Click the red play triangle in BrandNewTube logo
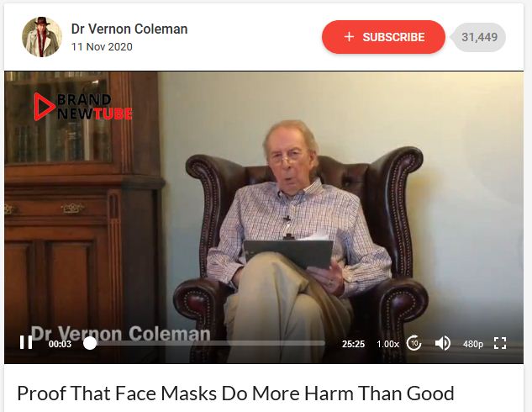532x412 pixels. click(x=43, y=107)
